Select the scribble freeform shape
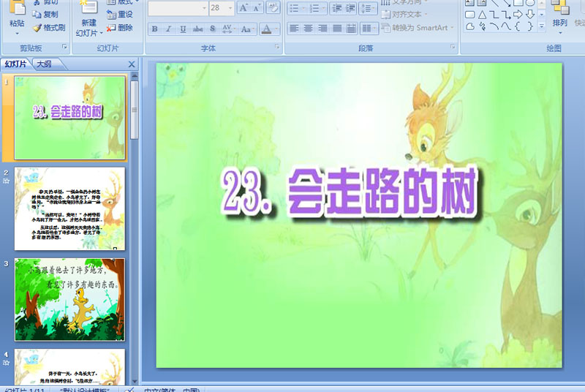585x392 pixels. pos(482,26)
